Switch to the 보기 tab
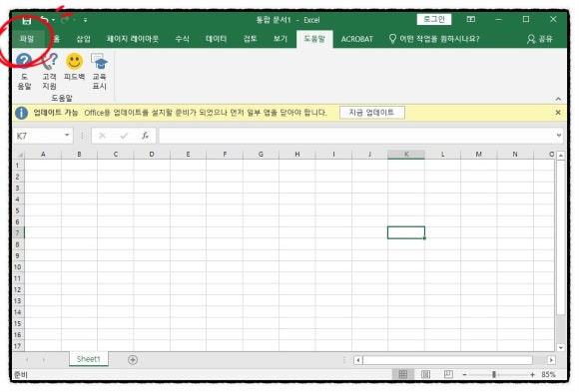The height and width of the screenshot is (392, 579). tap(281, 39)
